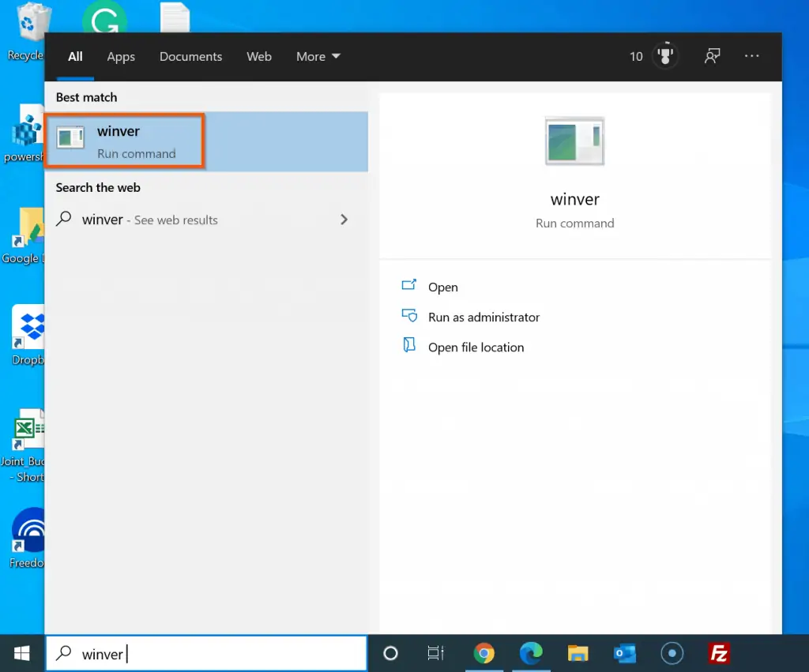Open the winver best match result
The height and width of the screenshot is (672, 809).
pyautogui.click(x=206, y=141)
